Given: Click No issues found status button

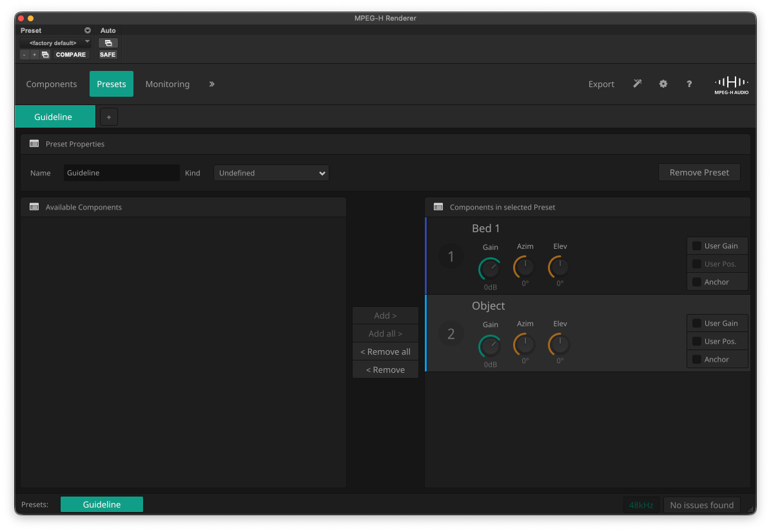Looking at the screenshot, I should [701, 505].
